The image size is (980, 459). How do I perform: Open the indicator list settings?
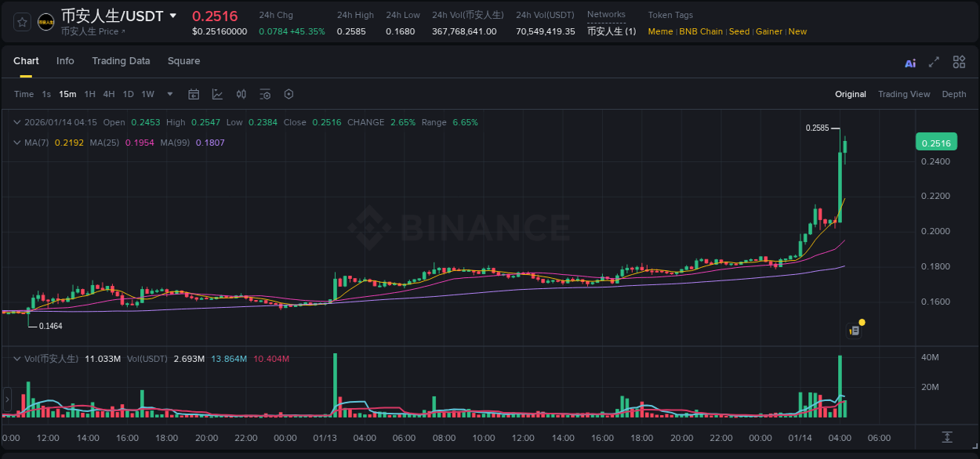pyautogui.click(x=264, y=94)
